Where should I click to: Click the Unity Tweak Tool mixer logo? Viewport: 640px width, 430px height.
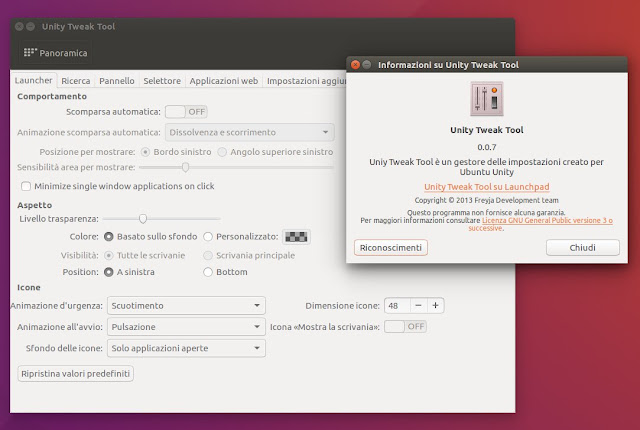click(487, 99)
